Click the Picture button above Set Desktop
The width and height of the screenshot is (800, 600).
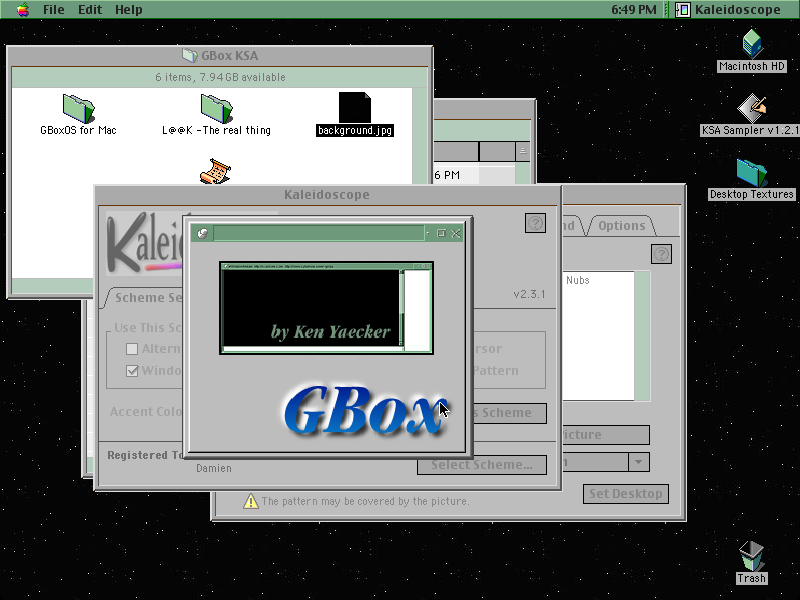(606, 435)
